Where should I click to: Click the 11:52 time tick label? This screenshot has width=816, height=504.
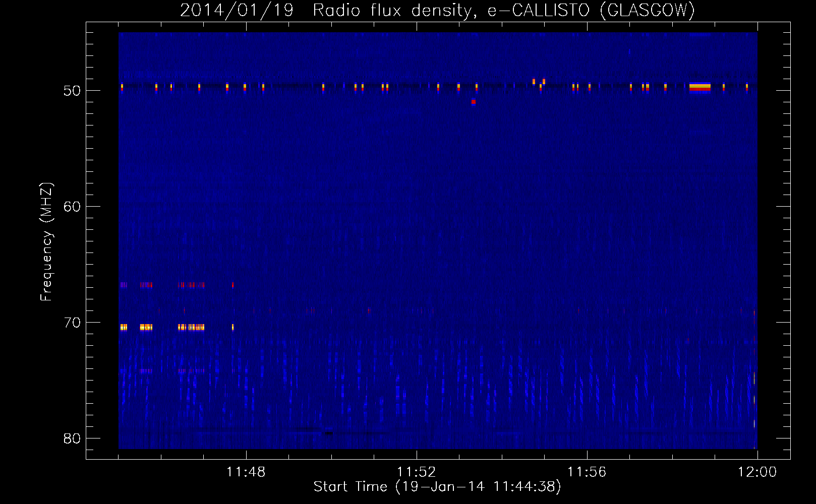[x=417, y=472]
